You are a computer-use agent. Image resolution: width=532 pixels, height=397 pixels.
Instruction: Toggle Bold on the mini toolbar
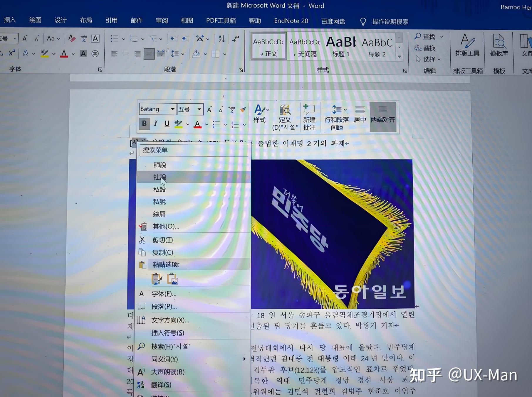(x=144, y=124)
